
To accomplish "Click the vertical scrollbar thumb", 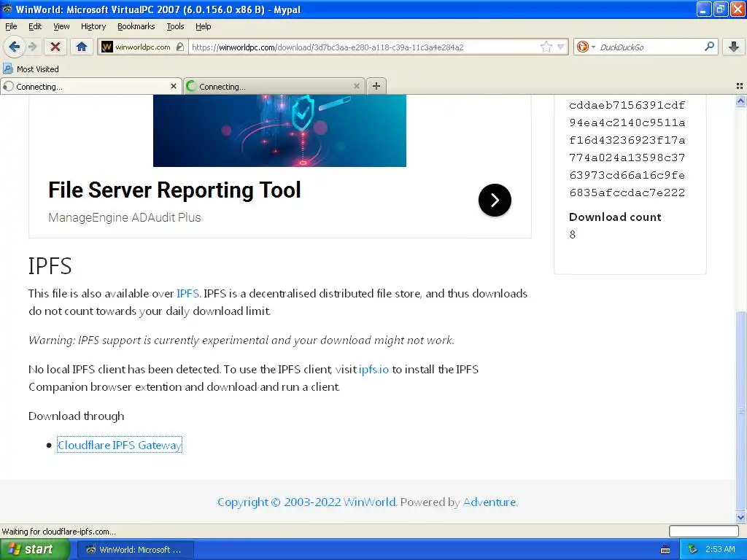I will click(x=740, y=411).
